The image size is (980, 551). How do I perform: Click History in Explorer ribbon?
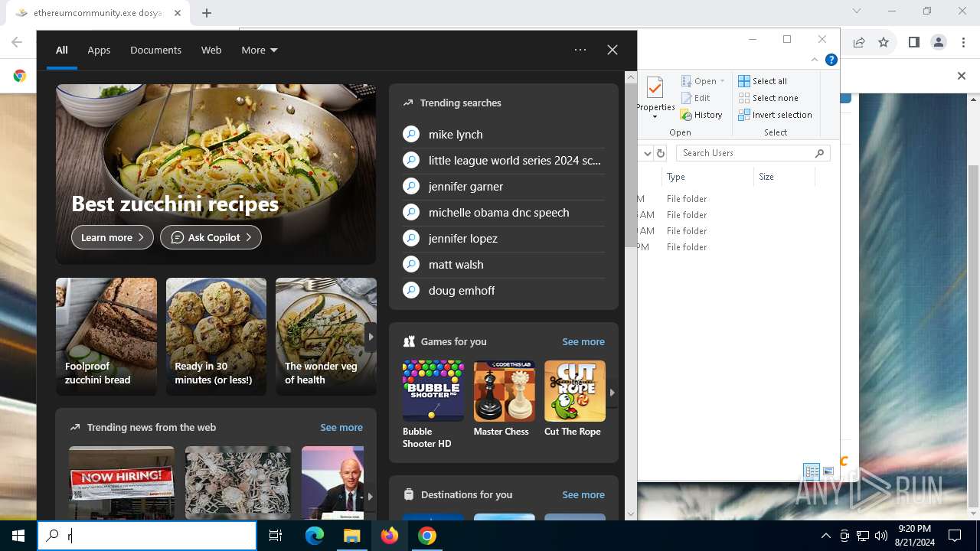[701, 115]
